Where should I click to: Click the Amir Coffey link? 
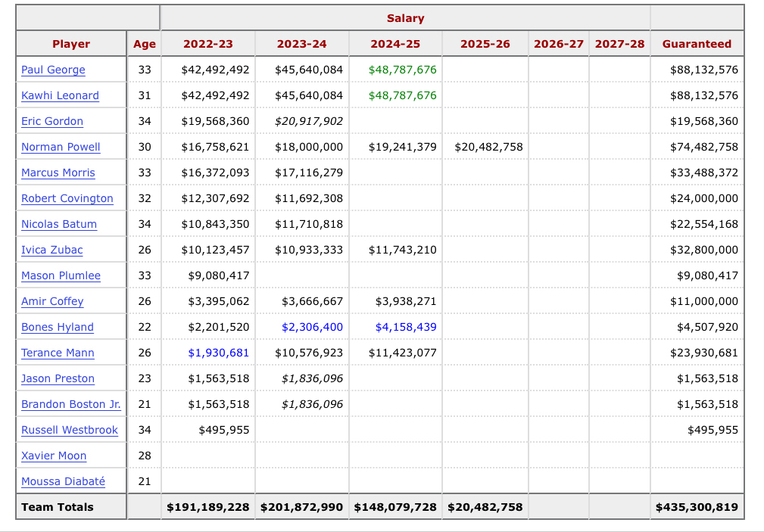[x=52, y=301]
